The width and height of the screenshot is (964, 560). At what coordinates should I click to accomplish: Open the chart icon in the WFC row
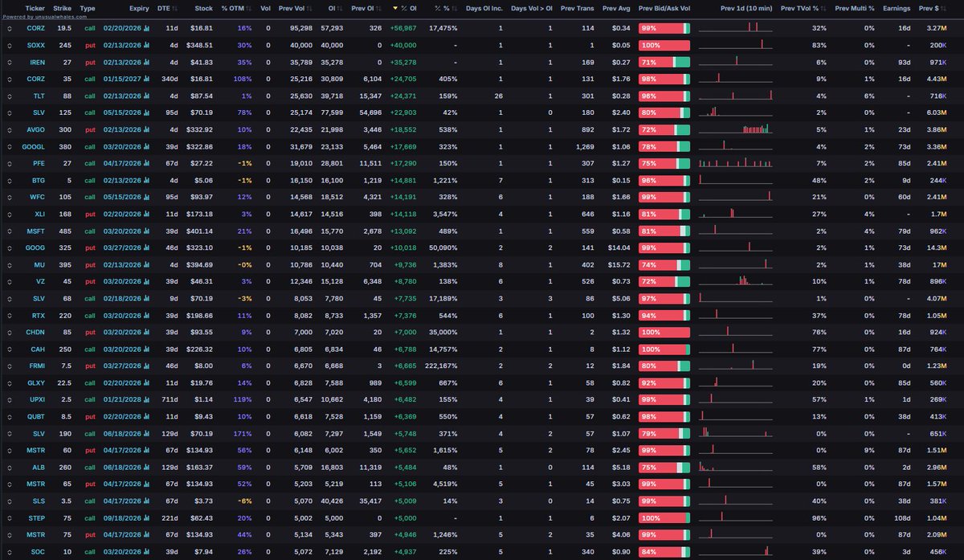[147, 197]
